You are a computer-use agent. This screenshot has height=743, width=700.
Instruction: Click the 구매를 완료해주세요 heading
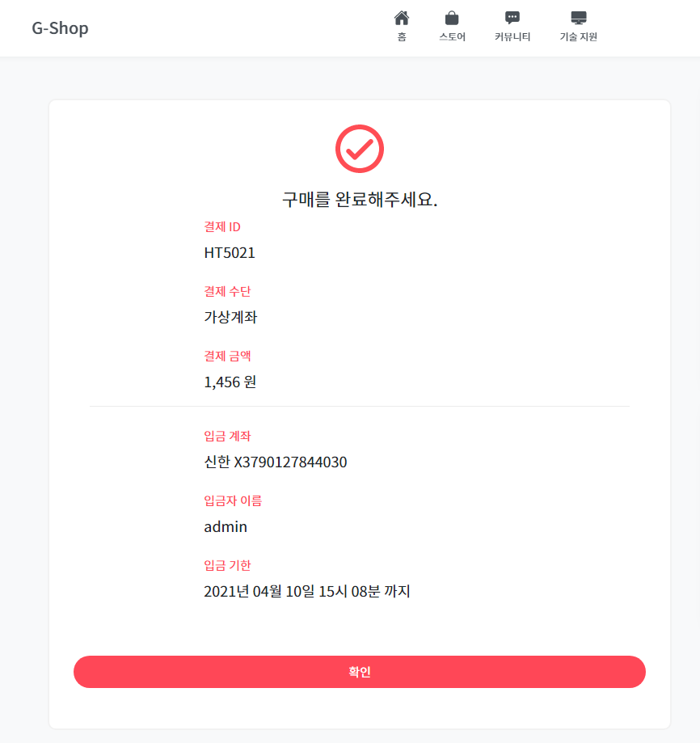coord(360,200)
